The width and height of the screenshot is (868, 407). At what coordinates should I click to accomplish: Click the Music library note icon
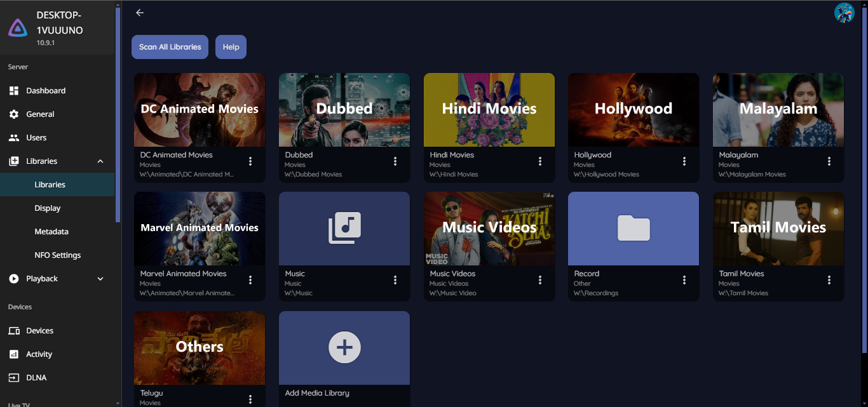(x=344, y=228)
